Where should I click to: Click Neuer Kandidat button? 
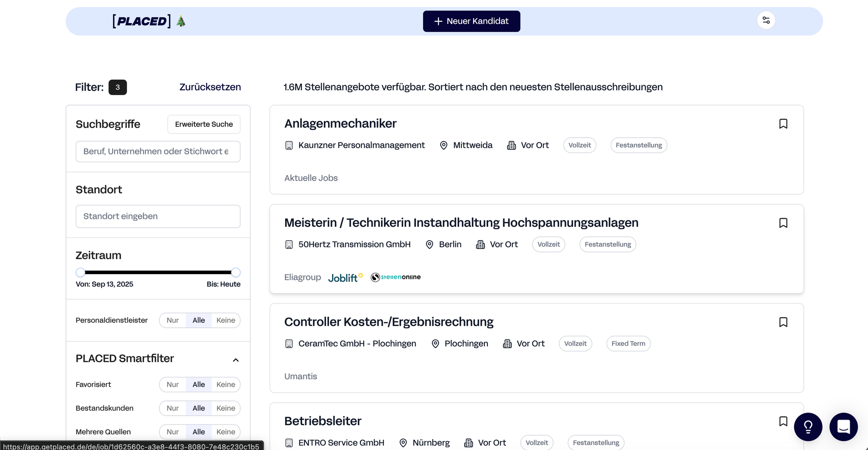(471, 21)
